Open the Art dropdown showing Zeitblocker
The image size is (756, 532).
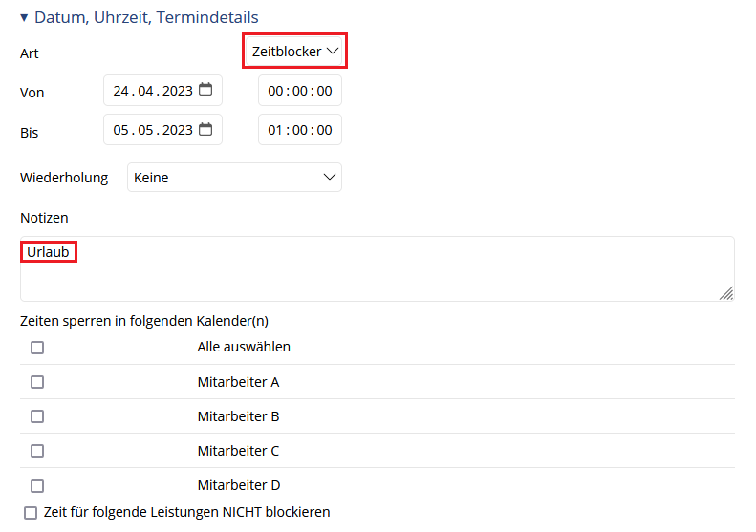(294, 51)
